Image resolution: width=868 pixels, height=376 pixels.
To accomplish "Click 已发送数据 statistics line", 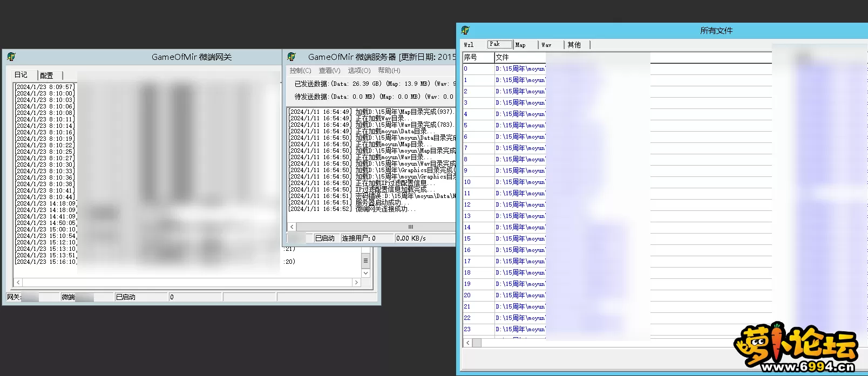I will pos(374,84).
